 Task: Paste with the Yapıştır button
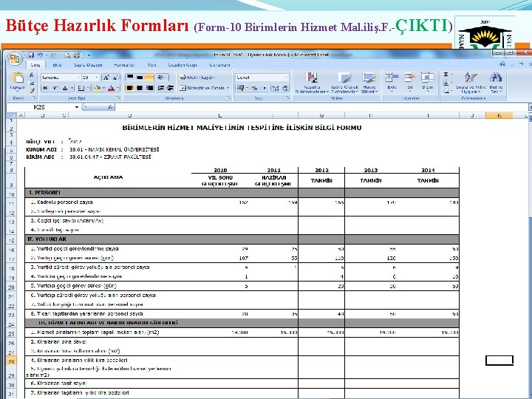pos(17,81)
